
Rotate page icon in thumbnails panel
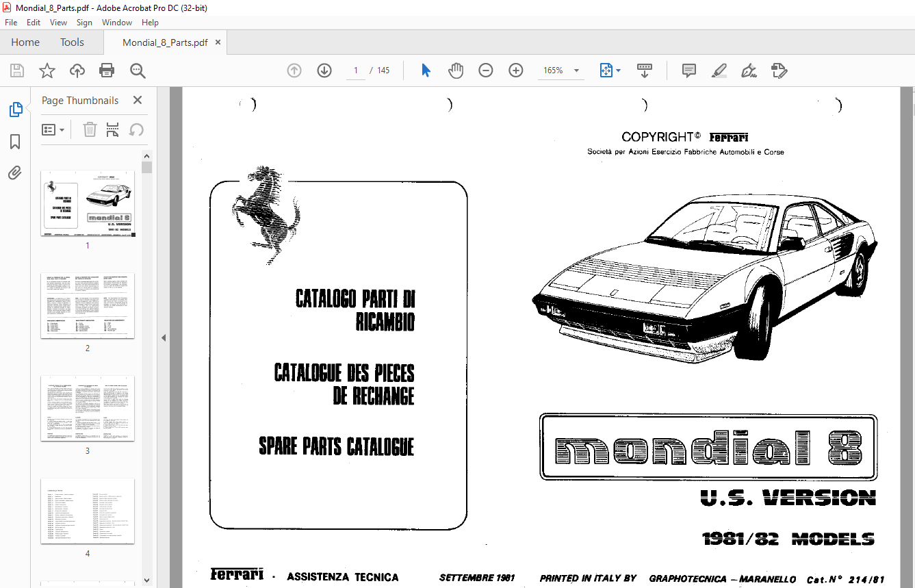tap(136, 129)
